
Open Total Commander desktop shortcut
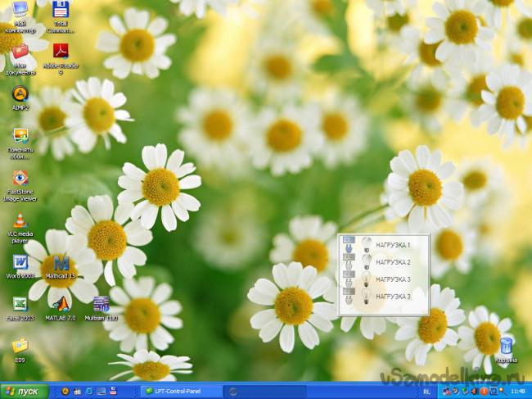point(61,11)
